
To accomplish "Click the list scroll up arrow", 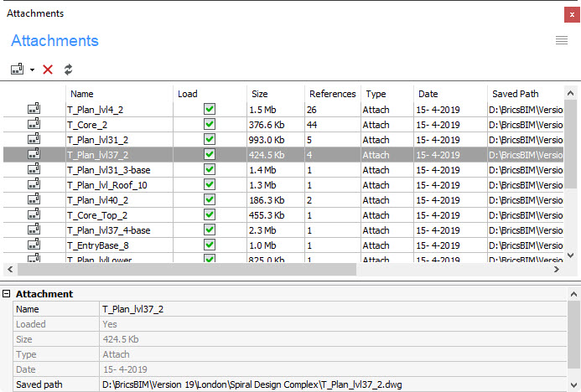I will (x=571, y=93).
